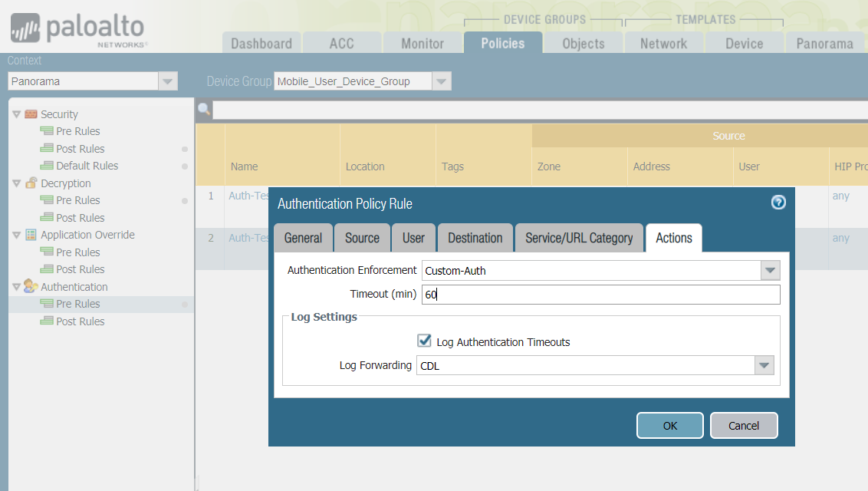Click icon beside Authentication Post Rules
The width and height of the screenshot is (868, 491).
[47, 321]
